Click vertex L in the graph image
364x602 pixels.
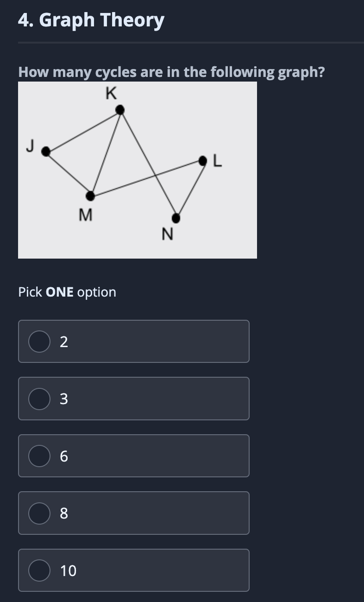pyautogui.click(x=202, y=160)
